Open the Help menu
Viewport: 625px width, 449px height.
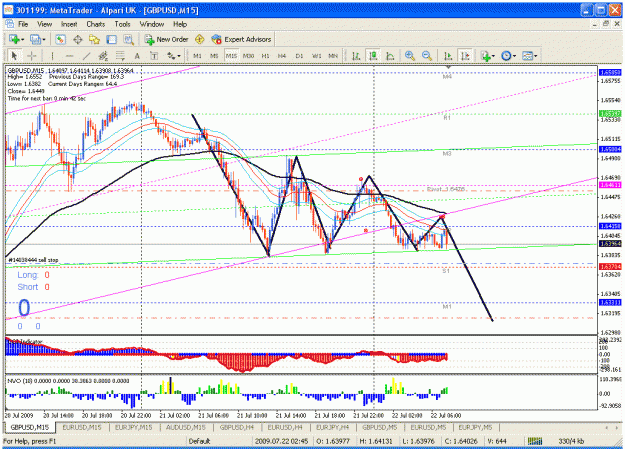coord(180,24)
